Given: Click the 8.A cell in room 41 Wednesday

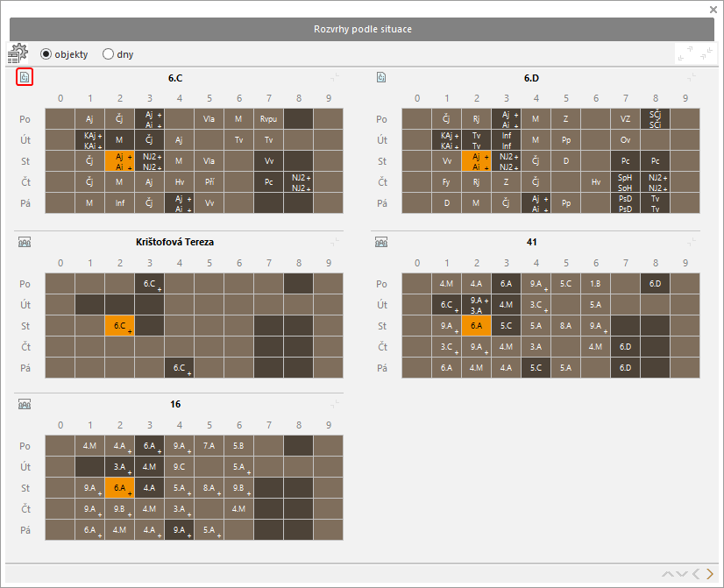Looking at the screenshot, I should point(565,326).
